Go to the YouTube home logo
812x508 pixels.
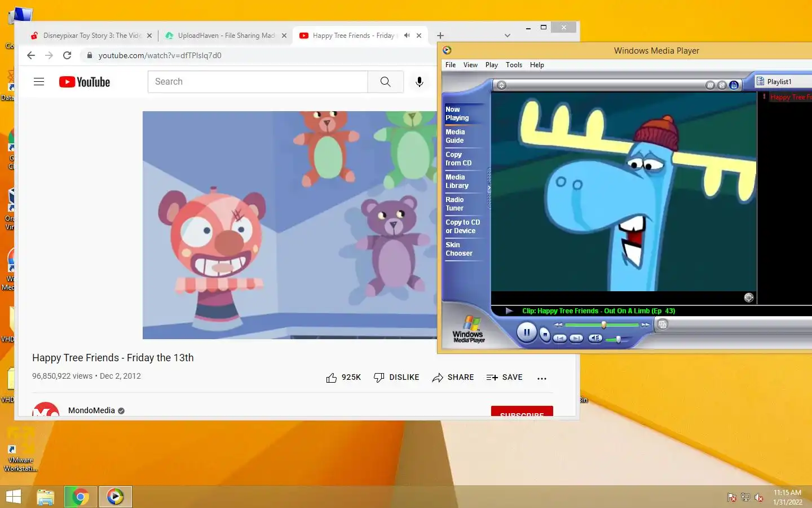click(85, 82)
